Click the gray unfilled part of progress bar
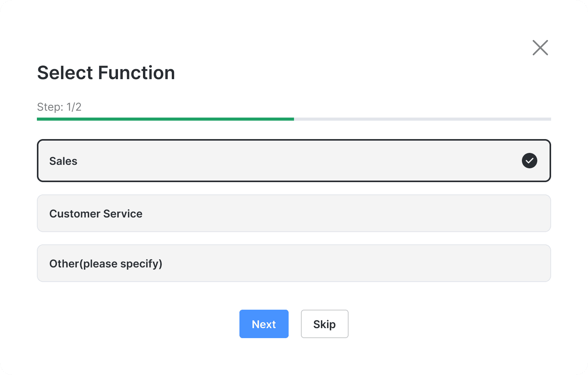The image size is (588, 375). 423,119
